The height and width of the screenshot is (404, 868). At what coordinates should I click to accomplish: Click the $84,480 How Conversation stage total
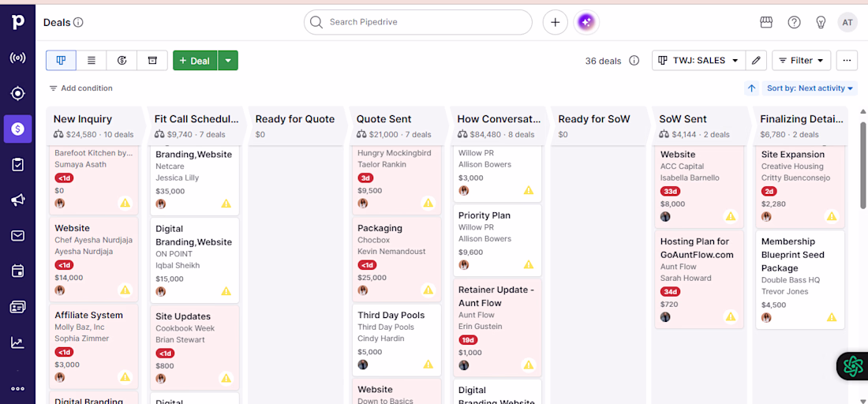pyautogui.click(x=485, y=134)
